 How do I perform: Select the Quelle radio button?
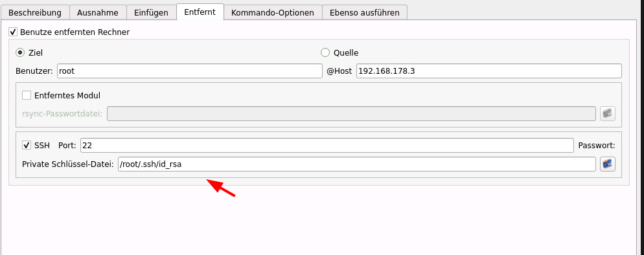click(325, 53)
